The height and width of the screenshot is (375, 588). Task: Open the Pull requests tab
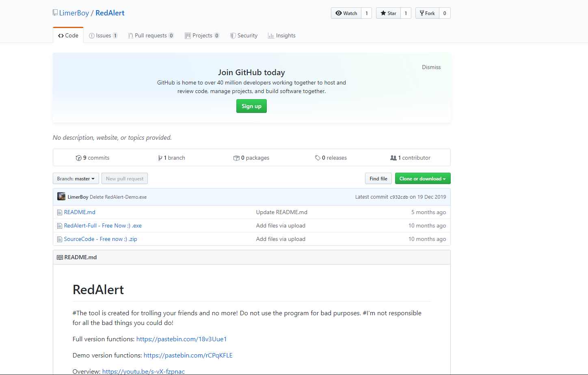(x=151, y=35)
